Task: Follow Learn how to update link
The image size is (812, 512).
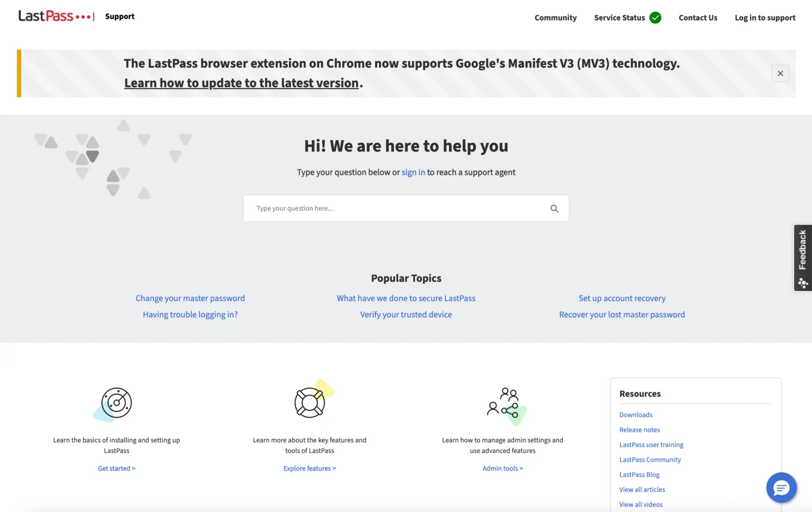Action: point(241,83)
